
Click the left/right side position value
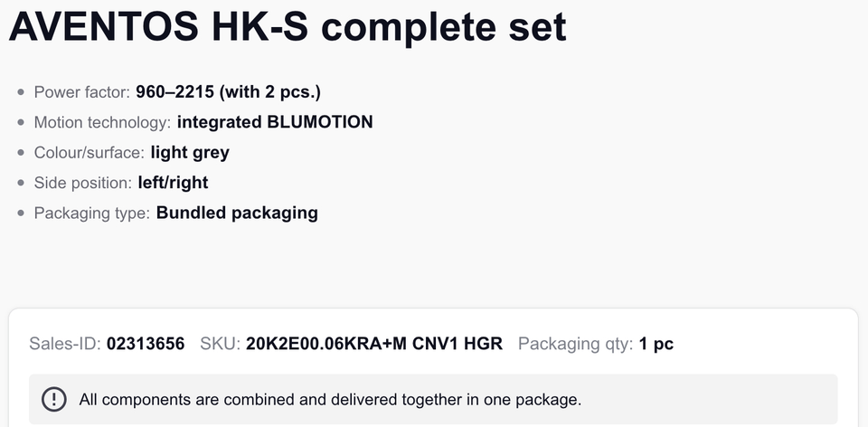tap(173, 183)
